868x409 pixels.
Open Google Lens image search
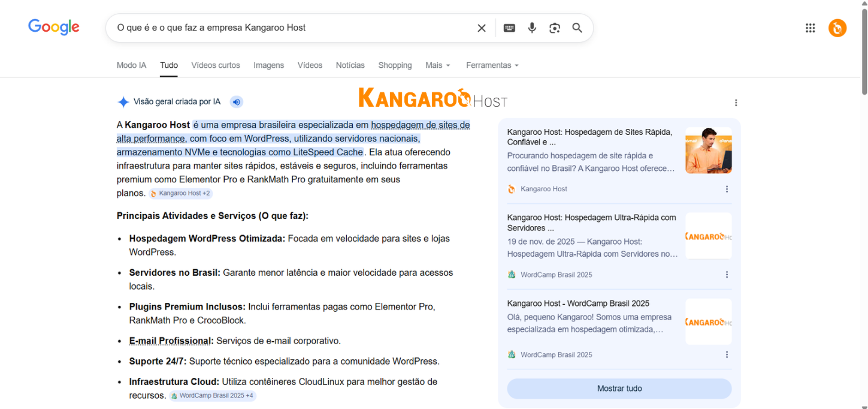pos(555,28)
